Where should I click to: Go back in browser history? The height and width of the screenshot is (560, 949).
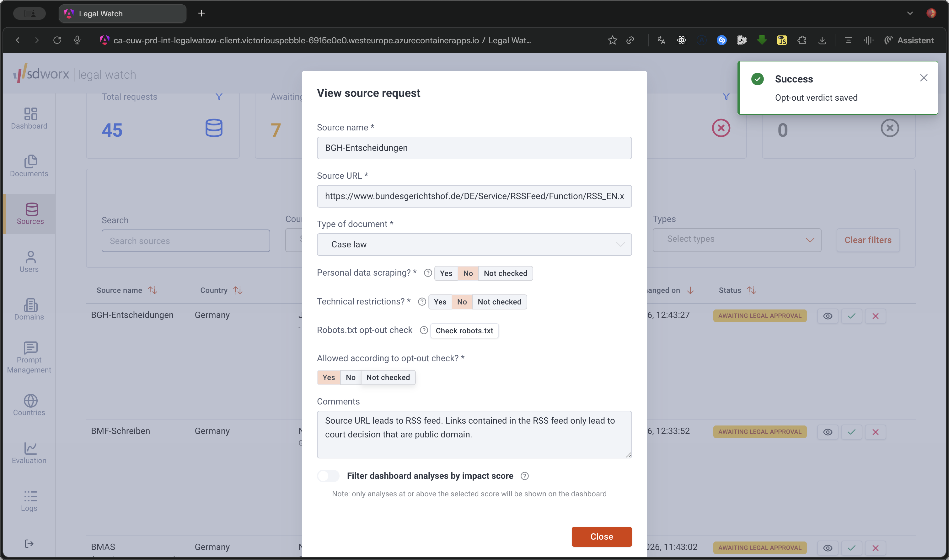(x=17, y=40)
